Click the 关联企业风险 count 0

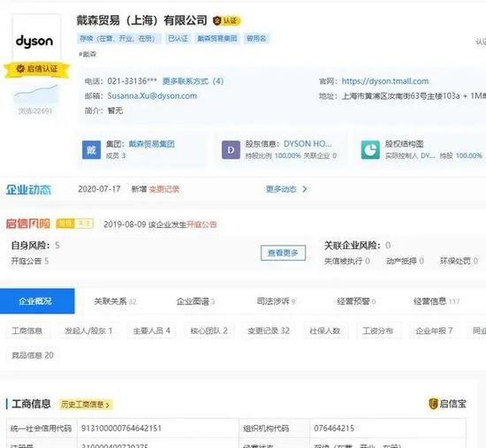388,246
